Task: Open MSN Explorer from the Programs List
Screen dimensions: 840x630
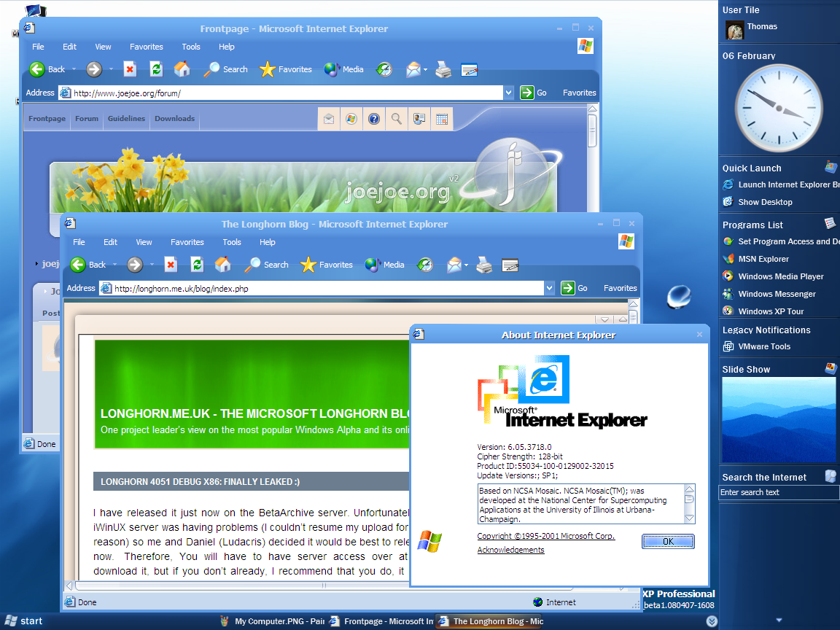Action: (x=756, y=259)
